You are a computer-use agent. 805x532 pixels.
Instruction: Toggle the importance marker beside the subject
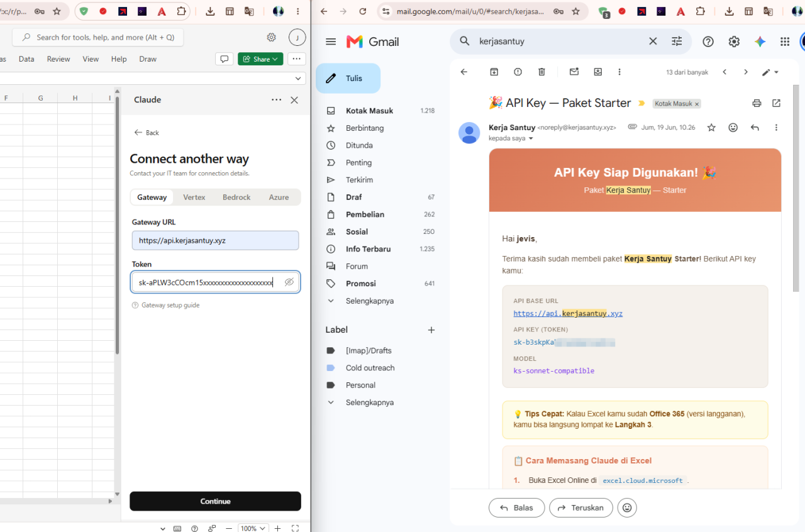(641, 103)
